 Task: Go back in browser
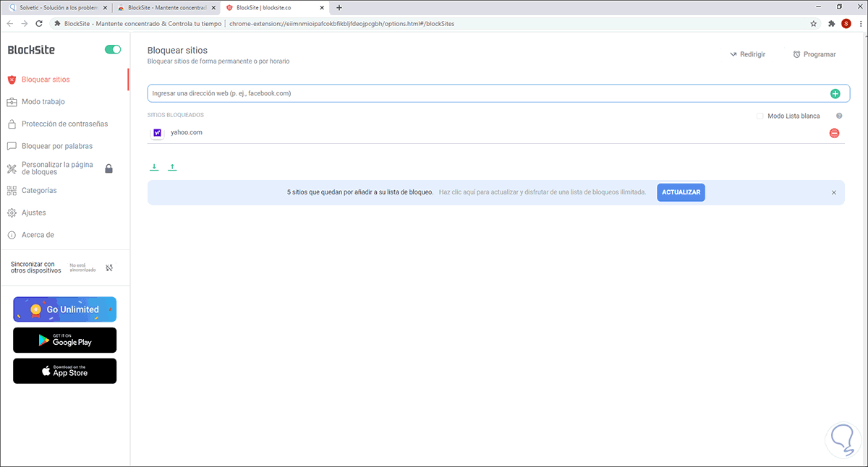click(x=10, y=23)
